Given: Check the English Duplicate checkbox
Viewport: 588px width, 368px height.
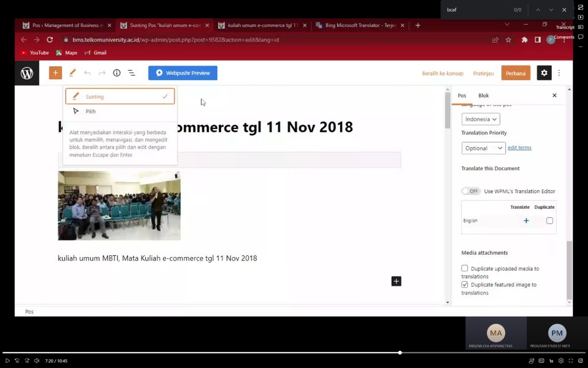Looking at the screenshot, I should (x=550, y=221).
